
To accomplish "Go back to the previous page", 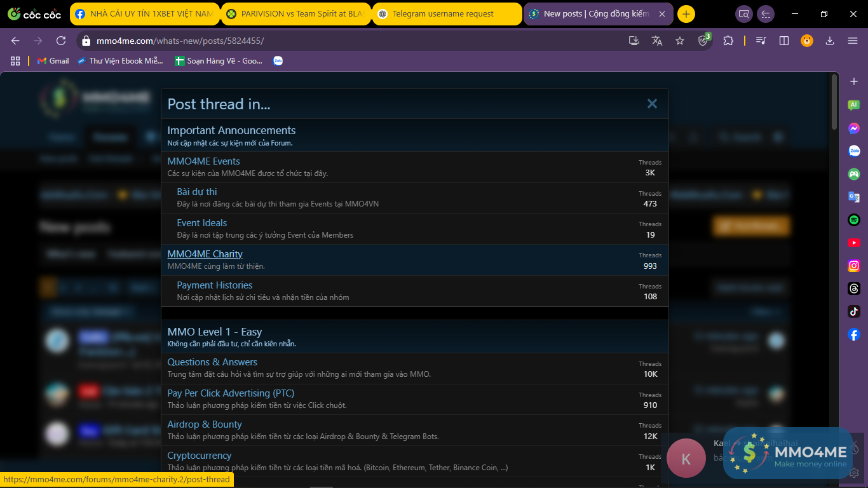I will click(x=15, y=41).
